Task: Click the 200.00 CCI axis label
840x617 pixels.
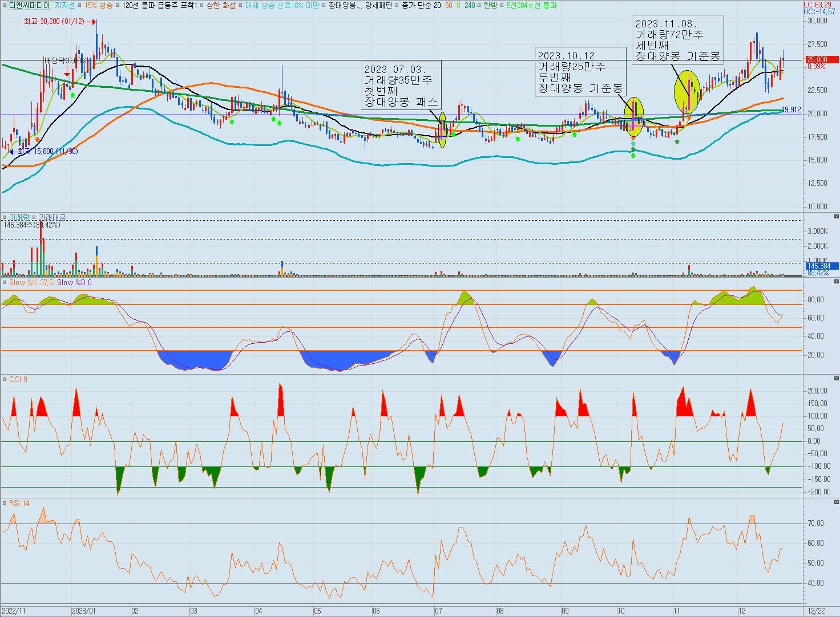Action: [x=818, y=391]
